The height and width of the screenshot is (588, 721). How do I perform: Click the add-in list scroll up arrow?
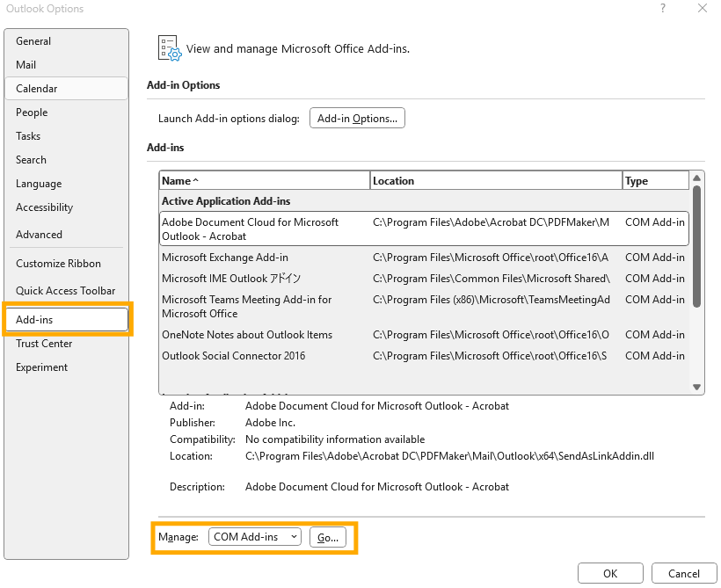pyautogui.click(x=696, y=178)
